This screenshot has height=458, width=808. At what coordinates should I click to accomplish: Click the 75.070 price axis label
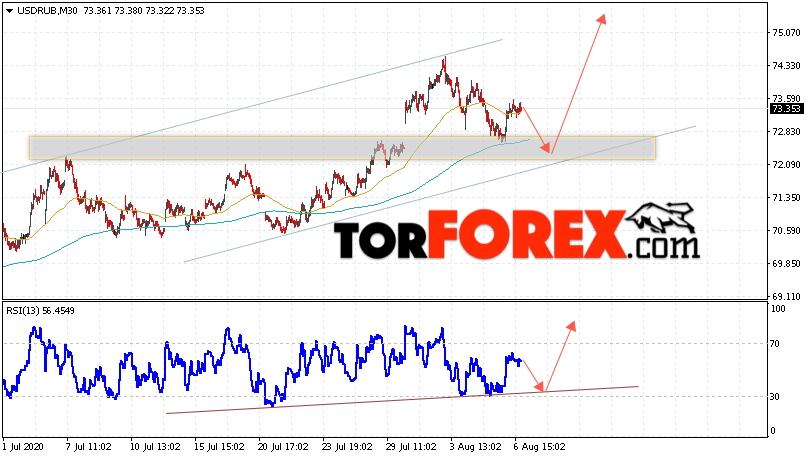(x=786, y=32)
